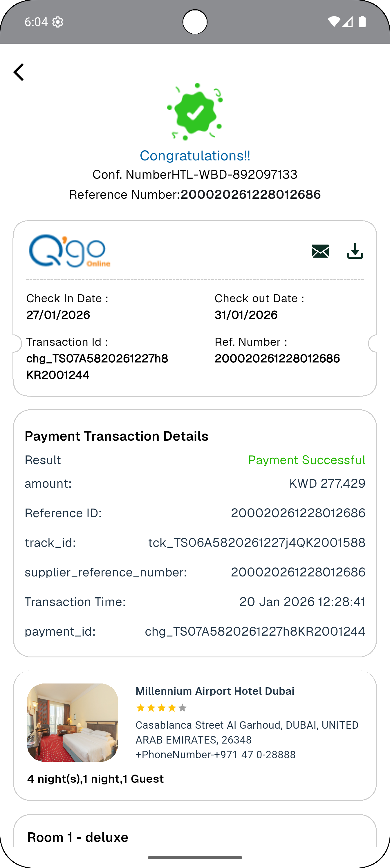Screen dimensions: 390x868
Task: Tap the battery status icon
Action: pos(362,22)
